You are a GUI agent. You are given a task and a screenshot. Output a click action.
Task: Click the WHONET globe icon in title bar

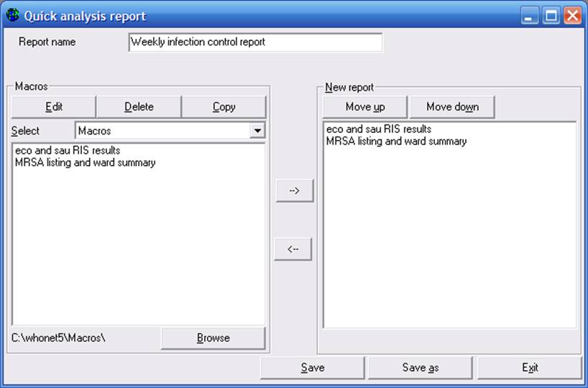(x=13, y=16)
